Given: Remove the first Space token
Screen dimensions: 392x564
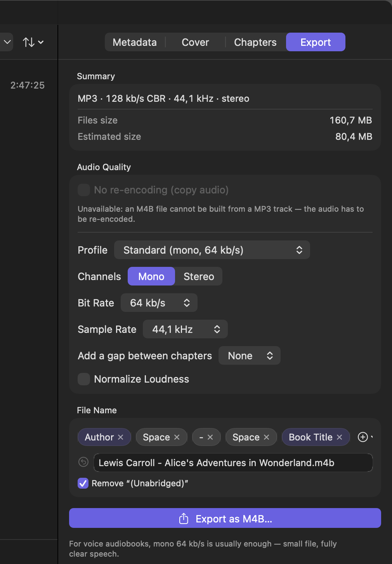Looking at the screenshot, I should point(177,437).
